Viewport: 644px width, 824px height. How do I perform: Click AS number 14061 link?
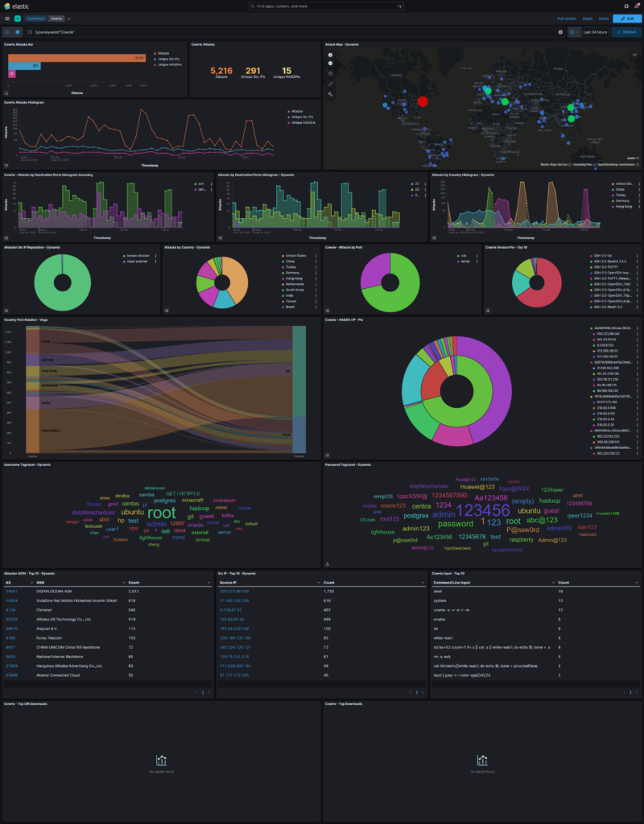point(11,591)
